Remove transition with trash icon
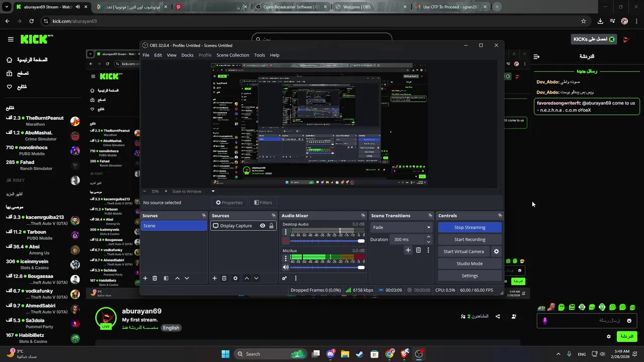 (418, 250)
